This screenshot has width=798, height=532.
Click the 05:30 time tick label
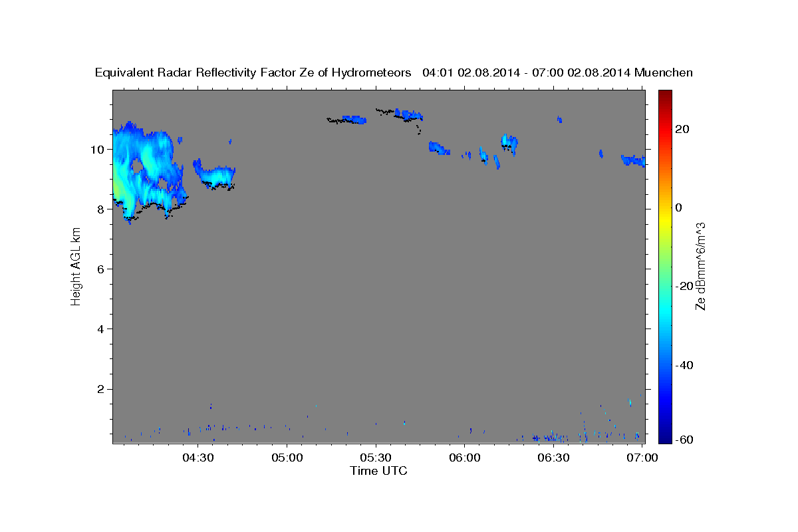[x=376, y=458]
